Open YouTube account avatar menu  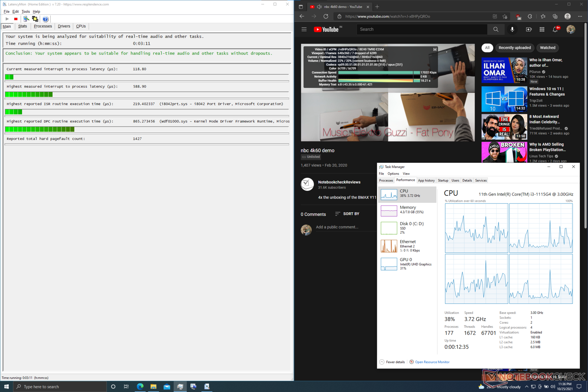point(571,29)
